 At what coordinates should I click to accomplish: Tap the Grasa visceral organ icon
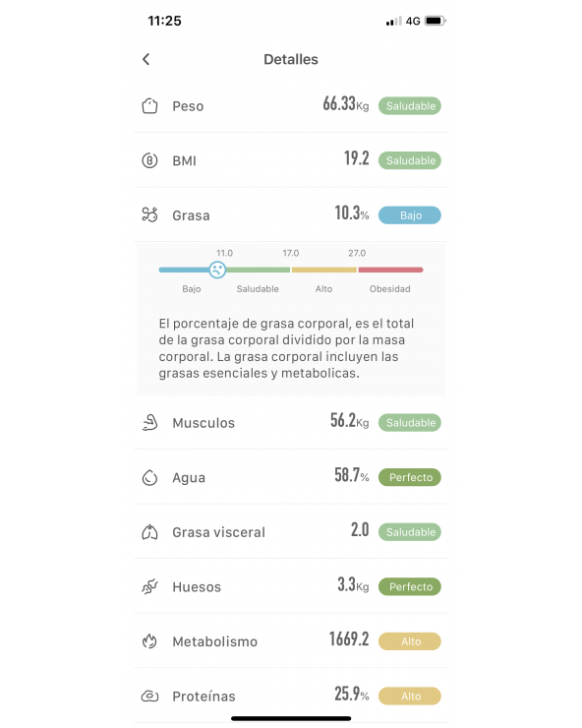[149, 532]
